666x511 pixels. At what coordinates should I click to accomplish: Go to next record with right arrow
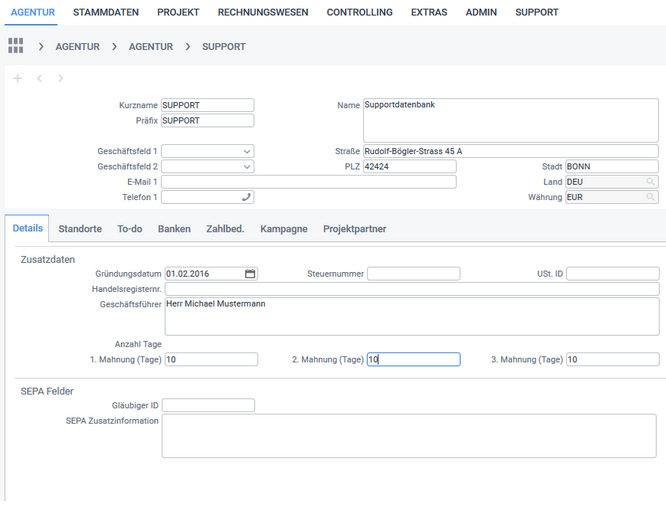[61, 79]
